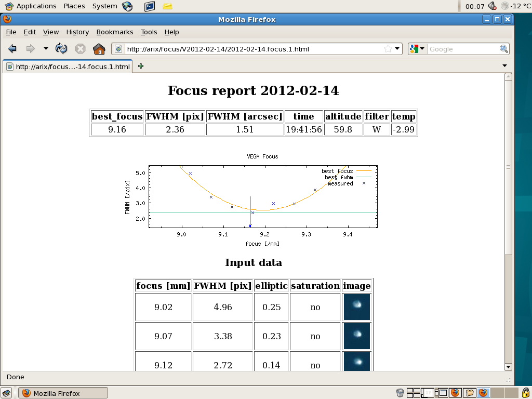
Task: Open the list-all-tabs dropdown arrow
Action: pos(504,66)
